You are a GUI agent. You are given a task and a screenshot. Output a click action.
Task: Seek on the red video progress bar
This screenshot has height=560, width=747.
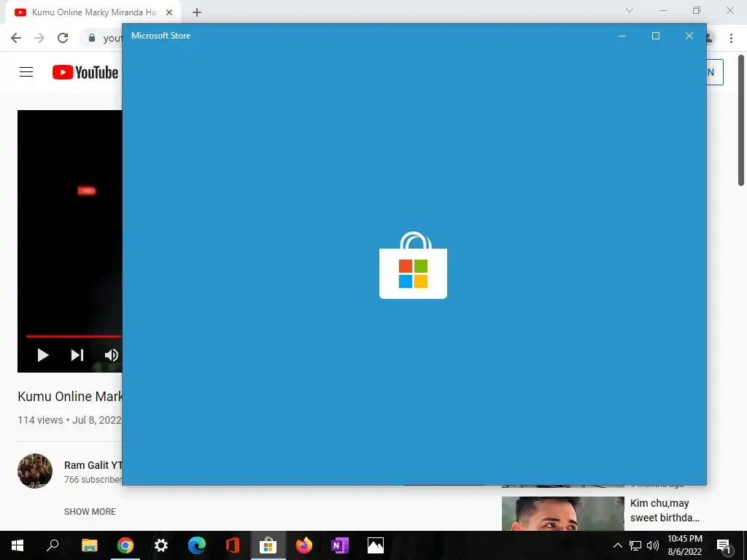point(74,336)
